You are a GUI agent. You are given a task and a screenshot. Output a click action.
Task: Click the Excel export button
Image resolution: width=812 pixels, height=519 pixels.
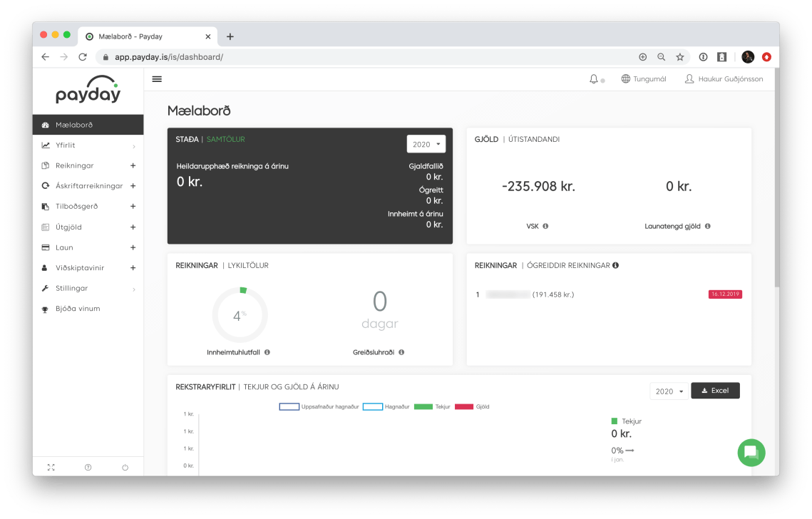point(715,391)
